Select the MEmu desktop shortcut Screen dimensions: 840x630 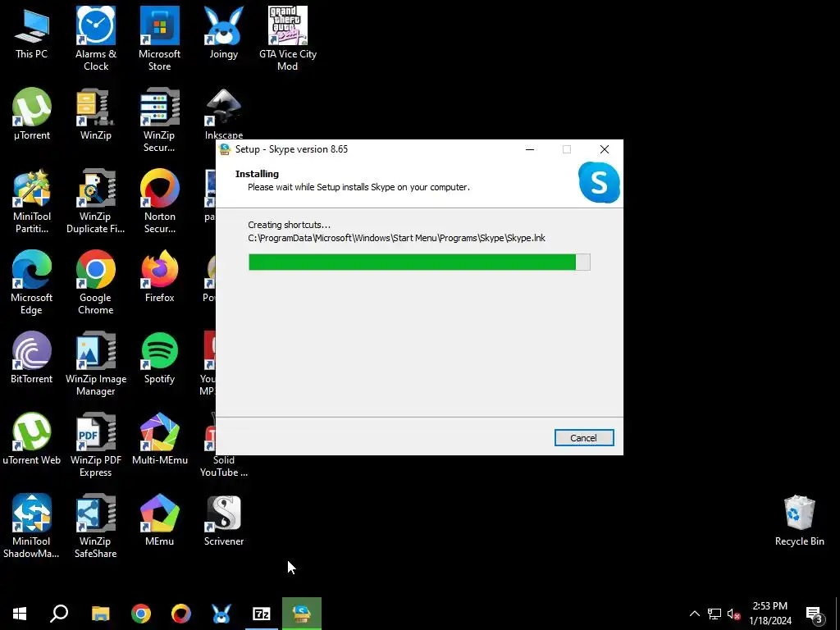pos(160,520)
